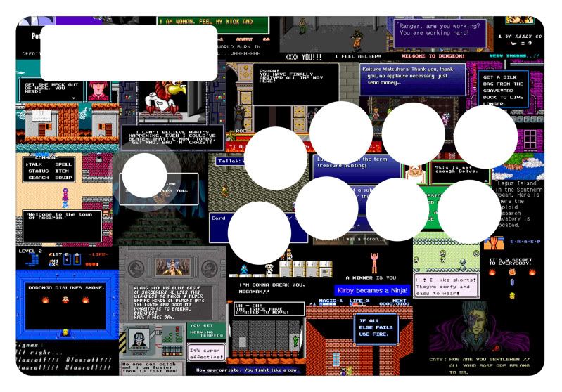This screenshot has height=392, width=562.
Task: Click the CATS cyborg portrait
Action: tap(480, 327)
